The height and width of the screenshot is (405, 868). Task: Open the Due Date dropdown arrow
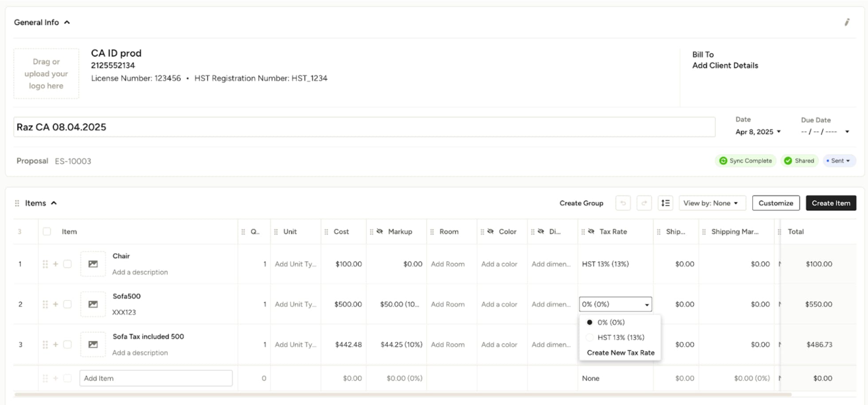[x=847, y=132]
